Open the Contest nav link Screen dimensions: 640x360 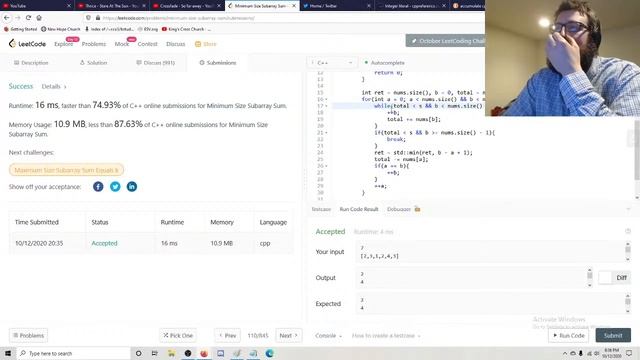147,44
